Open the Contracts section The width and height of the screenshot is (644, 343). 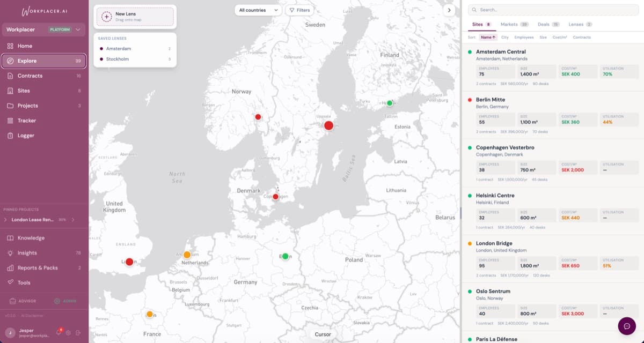click(44, 76)
